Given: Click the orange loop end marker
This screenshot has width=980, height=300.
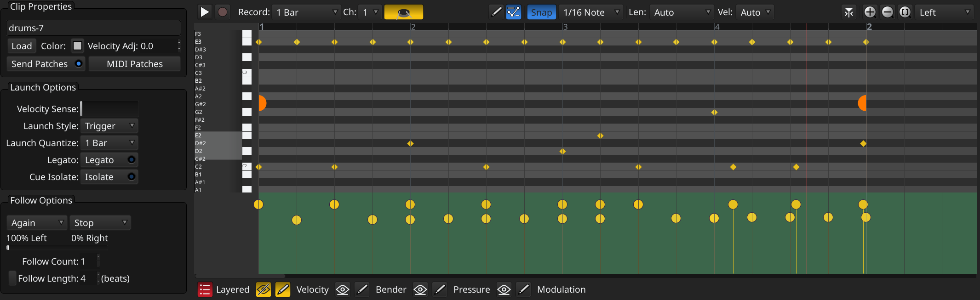Looking at the screenshot, I should point(862,103).
